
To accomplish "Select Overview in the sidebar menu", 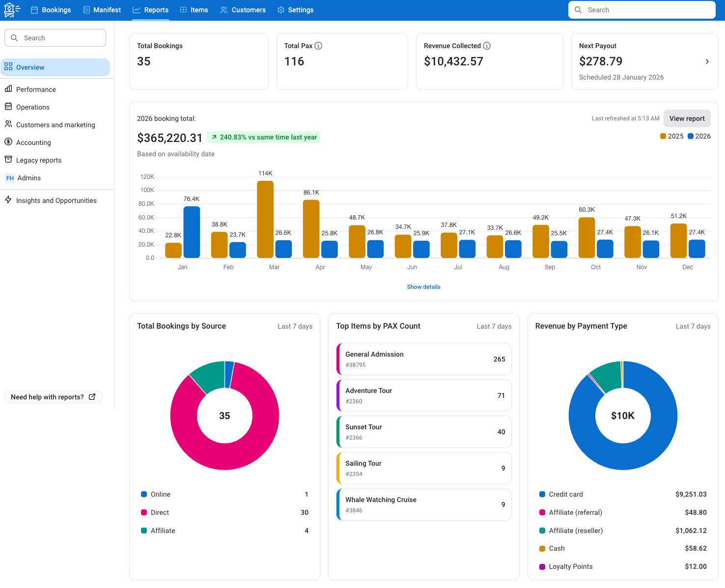I will point(30,67).
